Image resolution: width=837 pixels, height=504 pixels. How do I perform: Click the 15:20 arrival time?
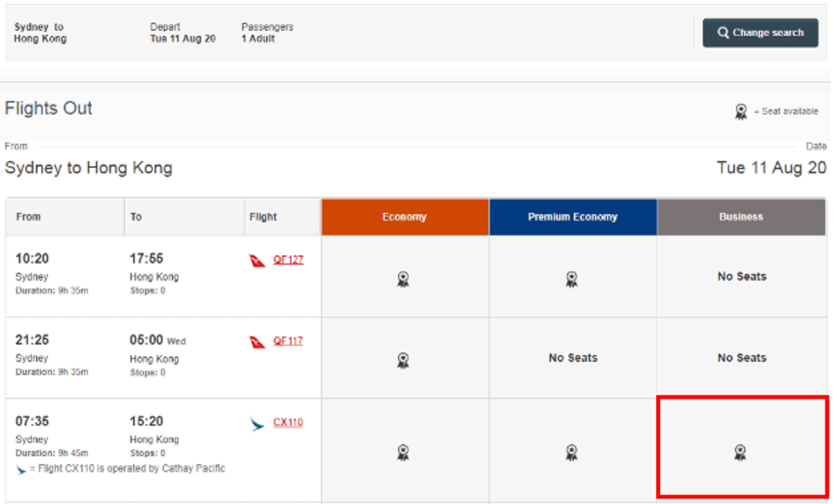point(146,421)
